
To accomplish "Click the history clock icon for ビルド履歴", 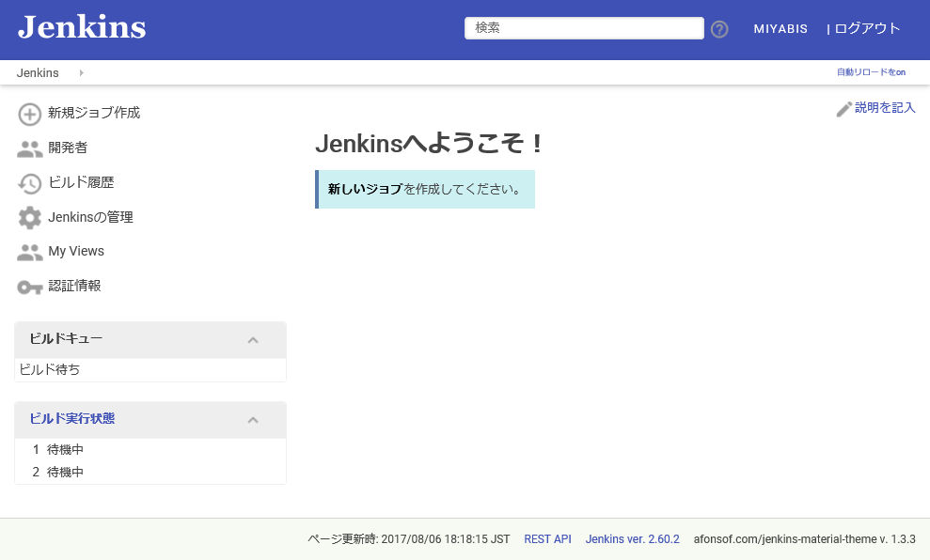I will click(30, 183).
